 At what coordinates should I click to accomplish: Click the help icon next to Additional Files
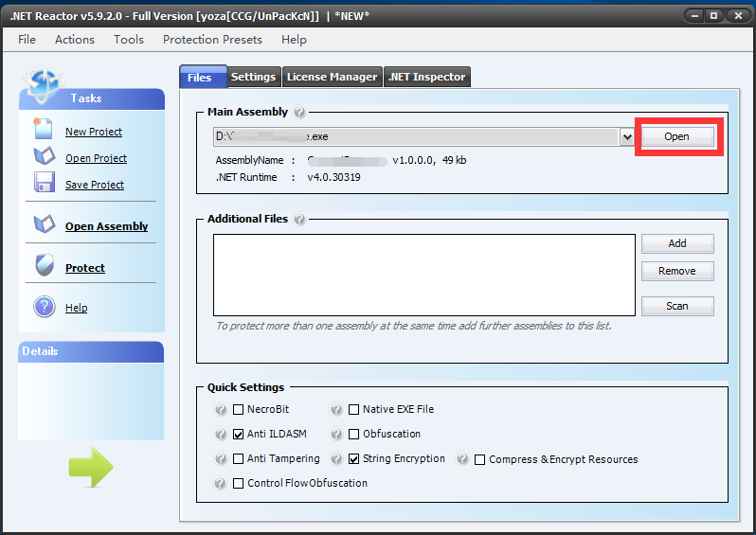click(299, 220)
